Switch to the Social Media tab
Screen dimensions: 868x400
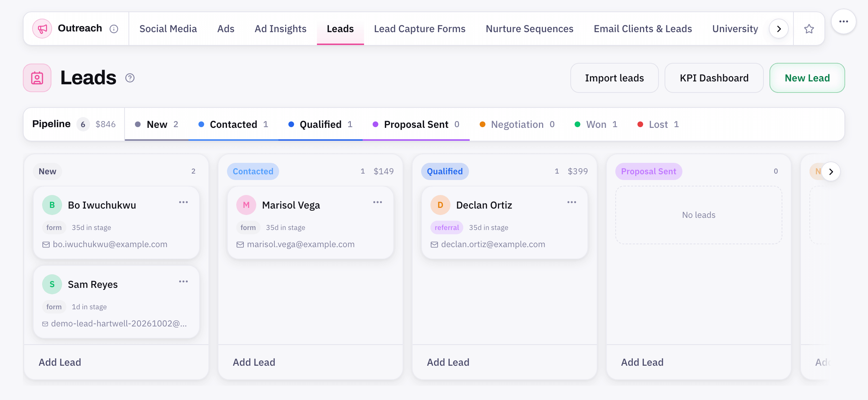[x=168, y=29]
